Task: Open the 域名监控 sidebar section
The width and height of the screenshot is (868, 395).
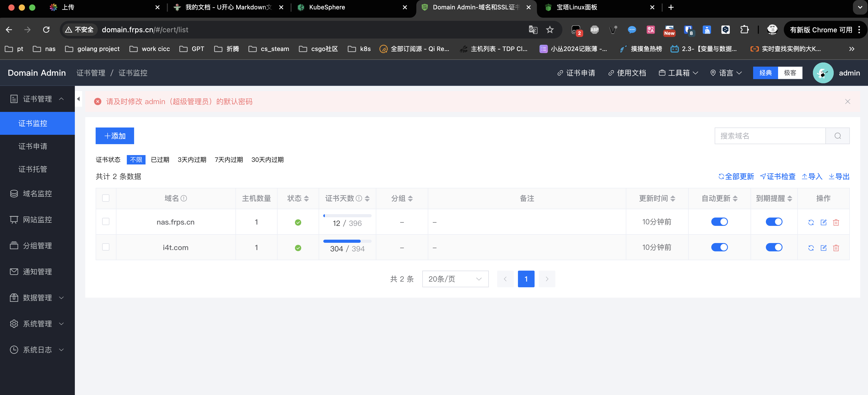Action: coord(37,194)
